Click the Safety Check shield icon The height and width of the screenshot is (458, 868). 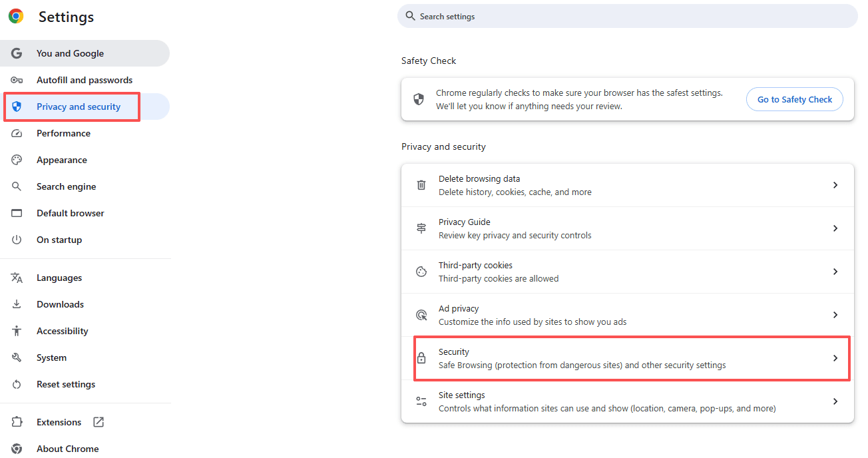(419, 99)
